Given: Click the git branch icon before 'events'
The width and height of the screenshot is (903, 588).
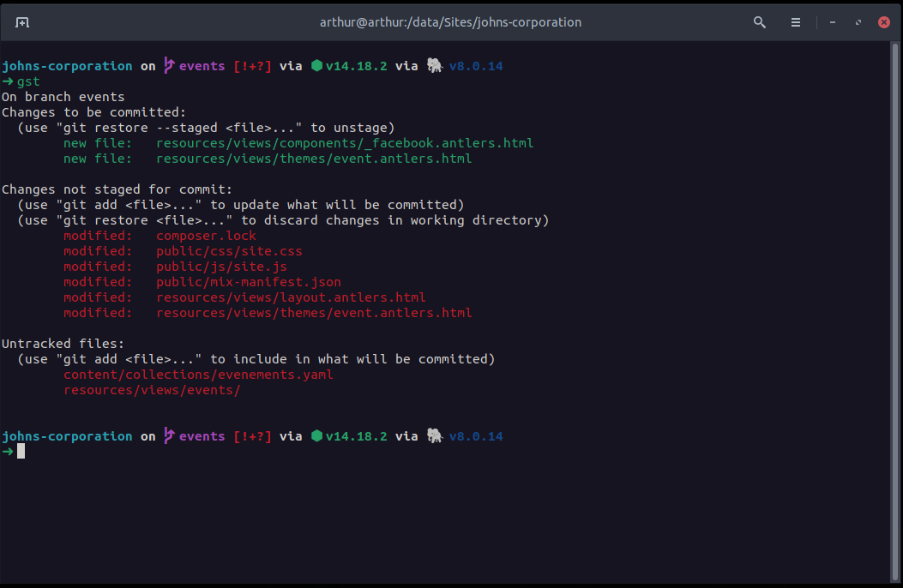Looking at the screenshot, I should [169, 65].
